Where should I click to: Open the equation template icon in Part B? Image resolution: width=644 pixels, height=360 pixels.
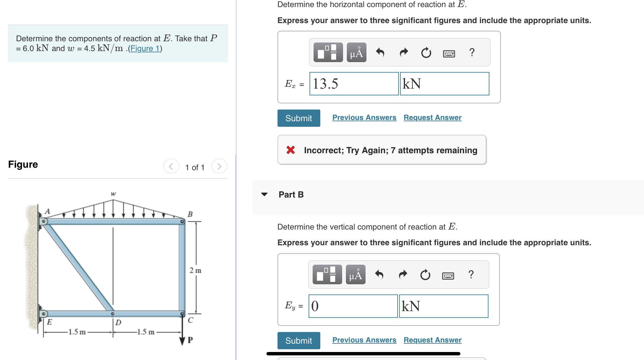(x=327, y=274)
